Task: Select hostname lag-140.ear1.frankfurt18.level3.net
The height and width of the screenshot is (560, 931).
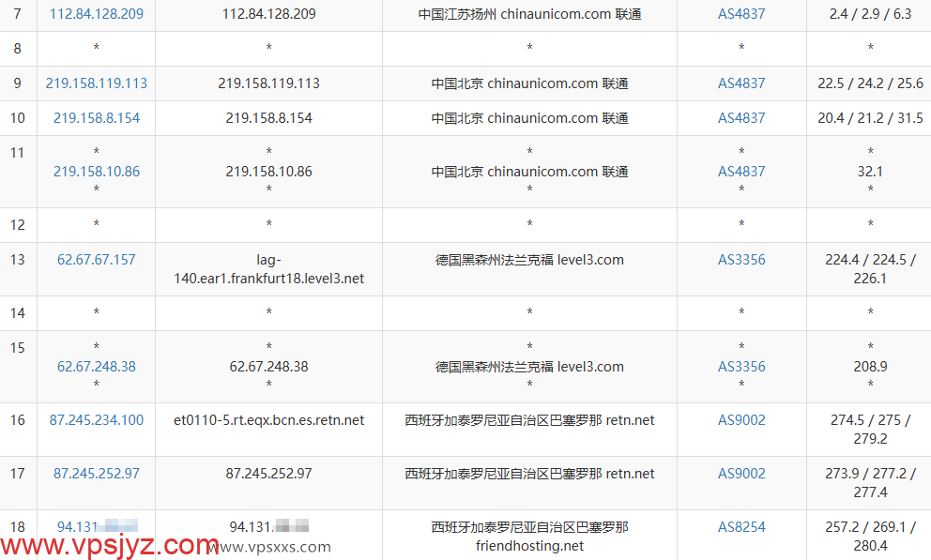Action: click(x=269, y=269)
